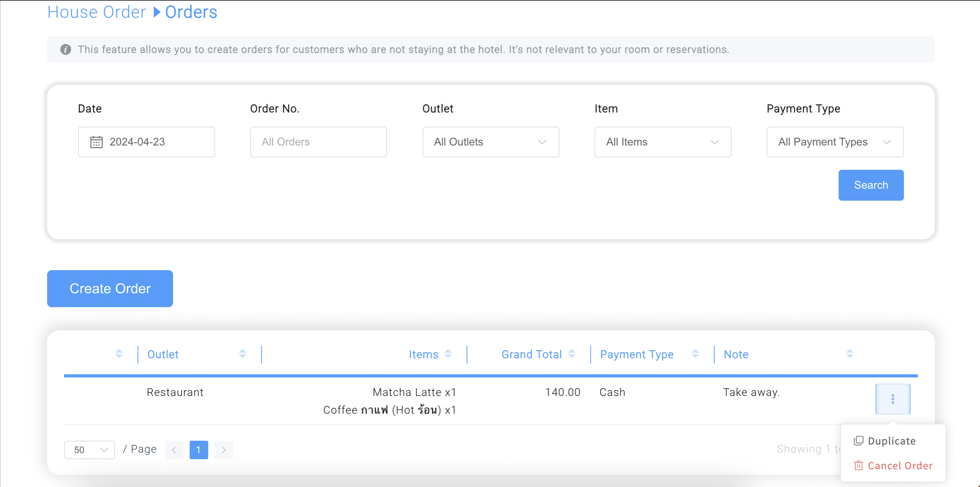Screen dimensions: 980x487
Task: Sort by the Payment Type column arrows
Action: pyautogui.click(x=695, y=354)
